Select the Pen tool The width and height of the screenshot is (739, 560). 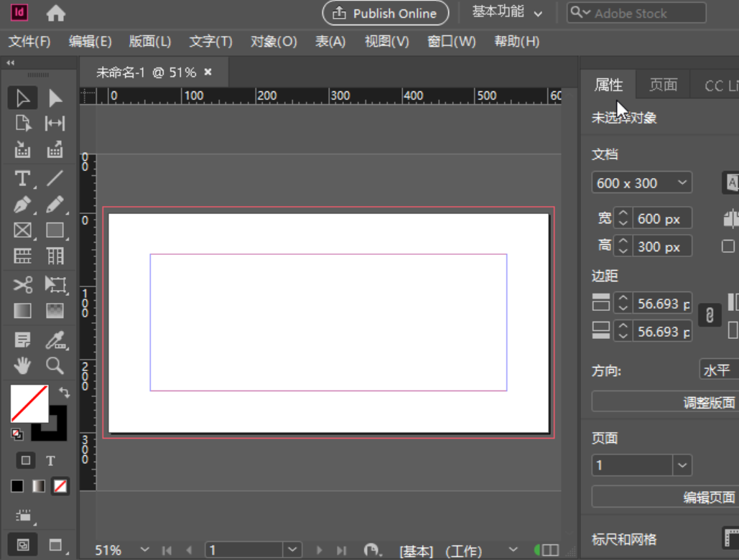coord(21,204)
